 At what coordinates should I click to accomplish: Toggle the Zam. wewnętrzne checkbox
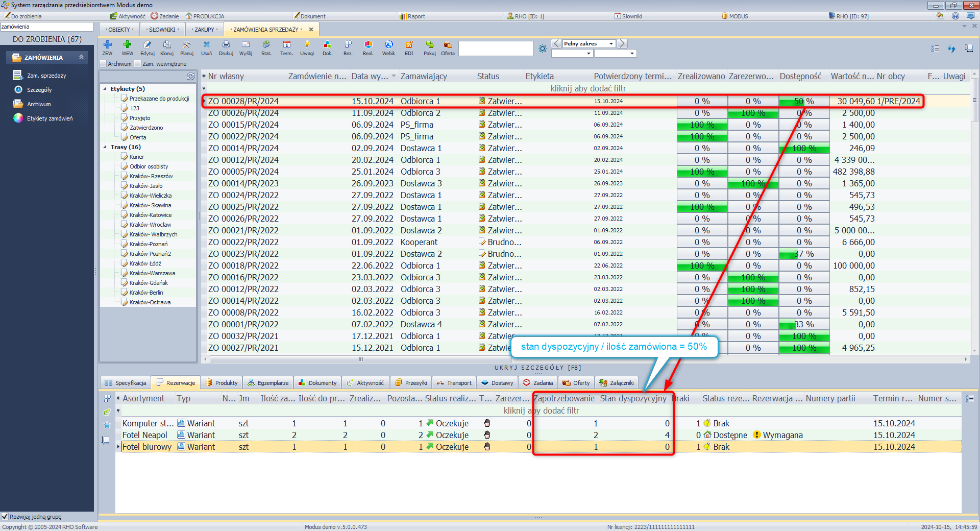(138, 64)
